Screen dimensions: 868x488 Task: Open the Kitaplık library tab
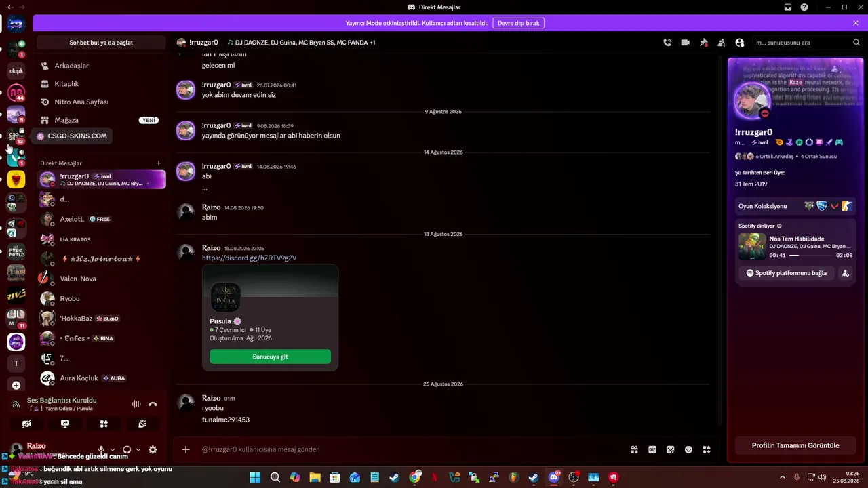[101, 84]
